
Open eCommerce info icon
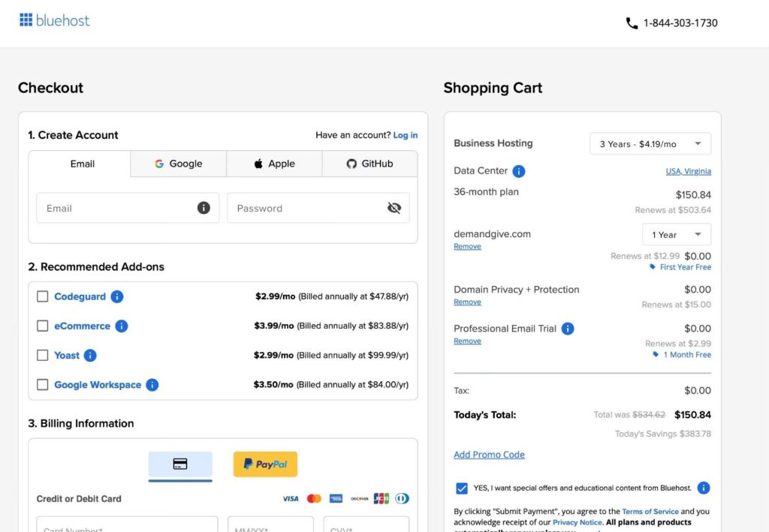[x=121, y=326]
